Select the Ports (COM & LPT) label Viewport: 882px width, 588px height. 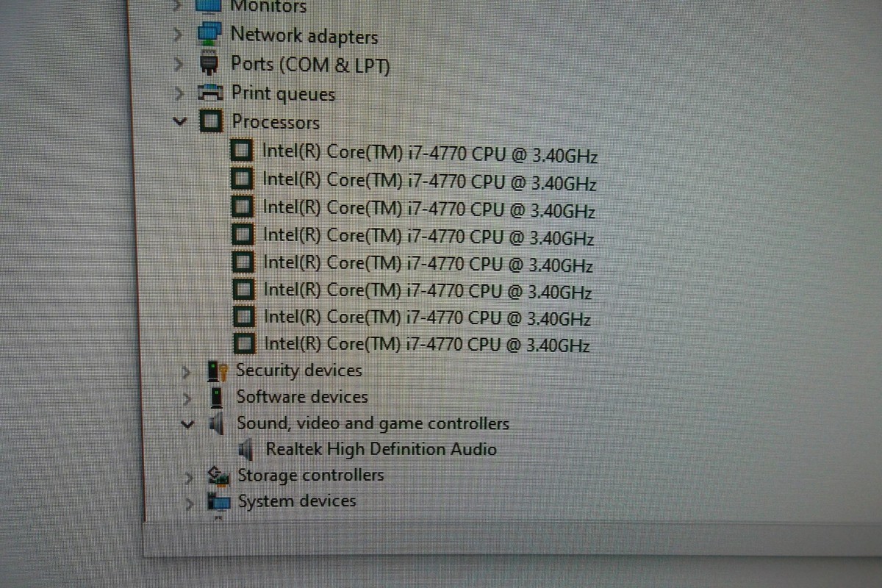310,65
